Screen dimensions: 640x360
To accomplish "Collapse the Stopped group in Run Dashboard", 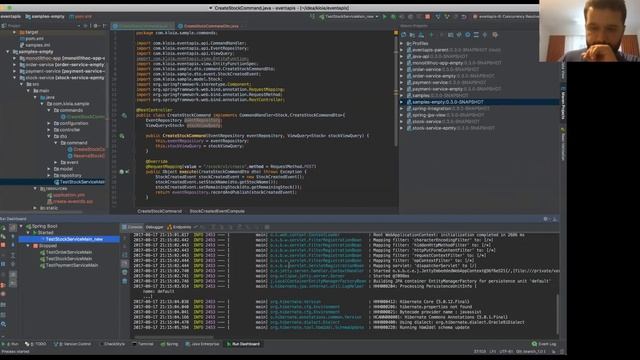I will click(28, 246).
